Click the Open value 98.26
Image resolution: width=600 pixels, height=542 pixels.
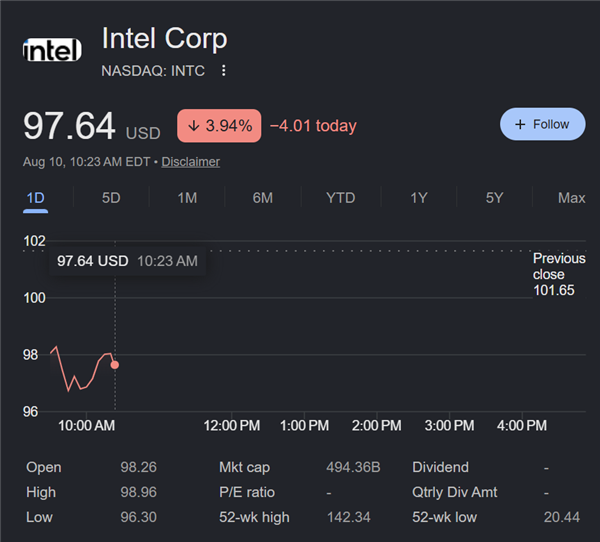click(139, 467)
